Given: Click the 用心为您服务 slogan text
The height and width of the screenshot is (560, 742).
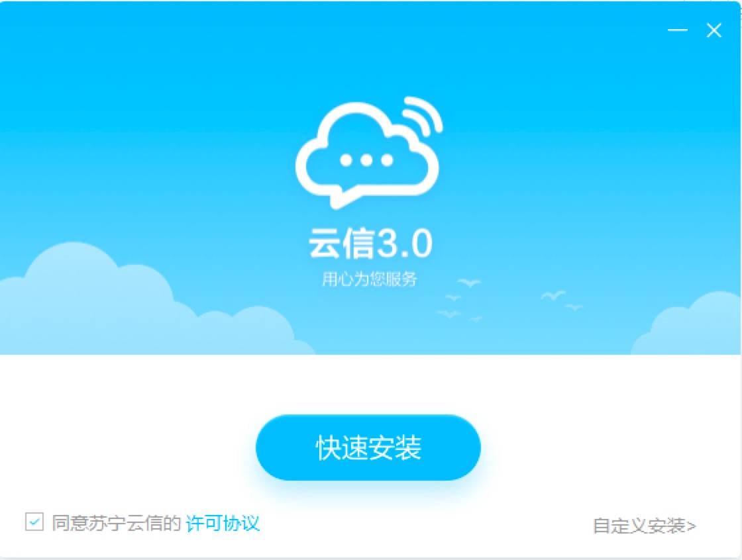Looking at the screenshot, I should tap(369, 279).
